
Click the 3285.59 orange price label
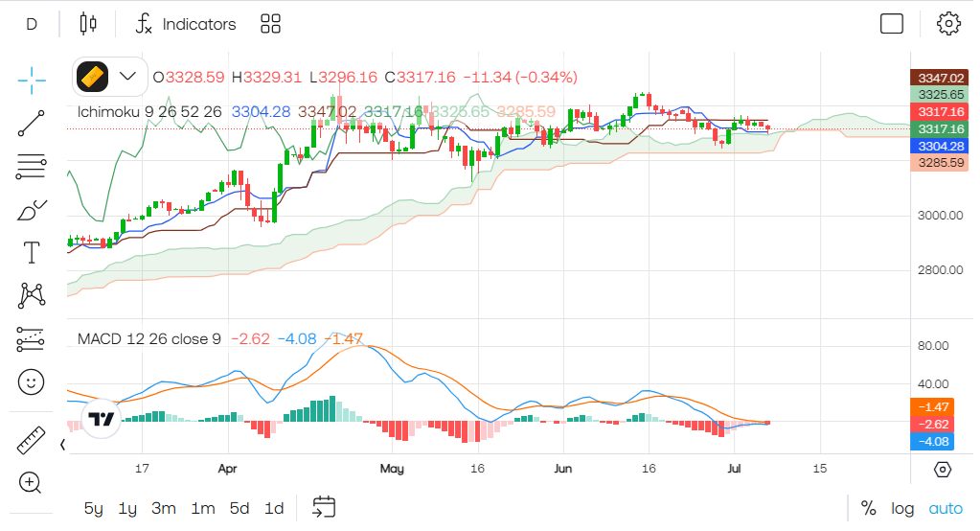(x=940, y=163)
